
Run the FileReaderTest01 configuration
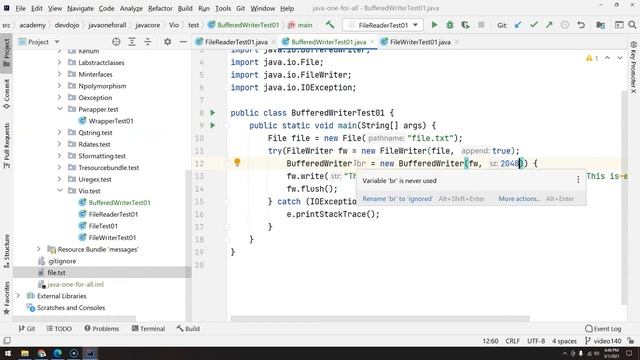[434, 25]
